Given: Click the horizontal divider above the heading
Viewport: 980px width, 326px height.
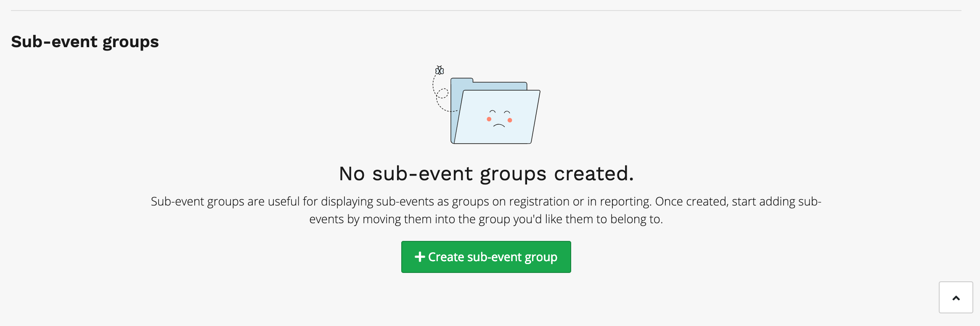Looking at the screenshot, I should [486, 11].
